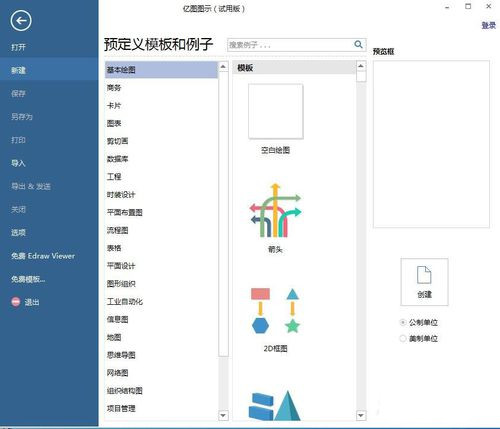Click the 模板 section header

coord(294,68)
